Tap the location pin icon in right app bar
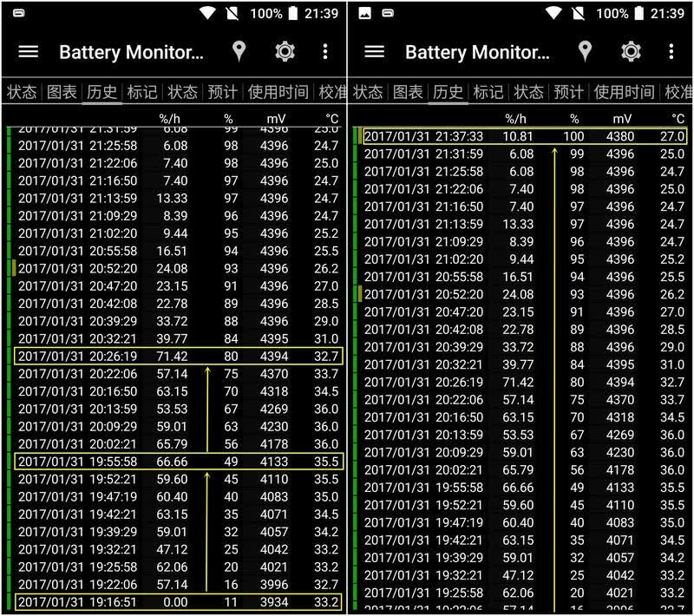This screenshot has height=616, width=694. [585, 51]
